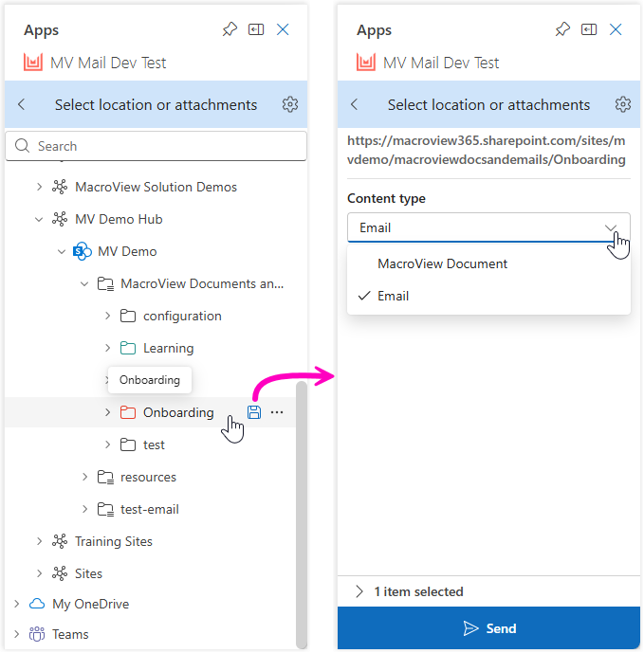
Task: Click the MV Mail Dev Test logo in right panel
Action: [x=366, y=63]
